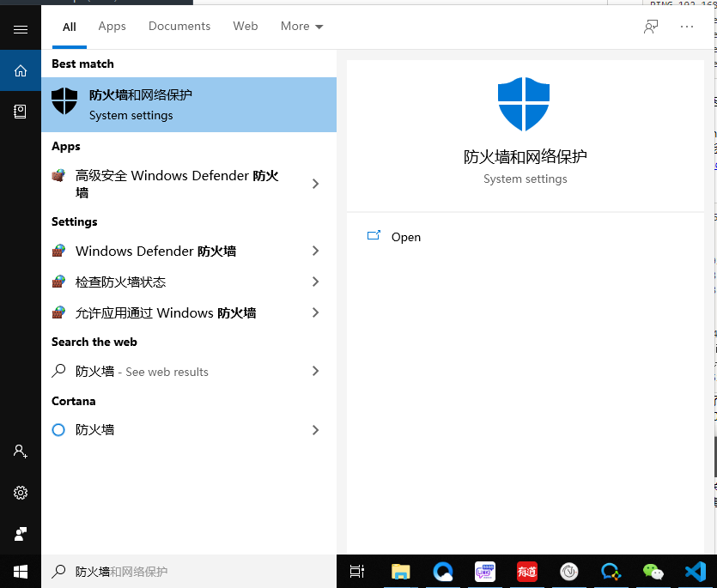Open the notebook icon in sidebar
This screenshot has height=588, width=717.
[20, 111]
